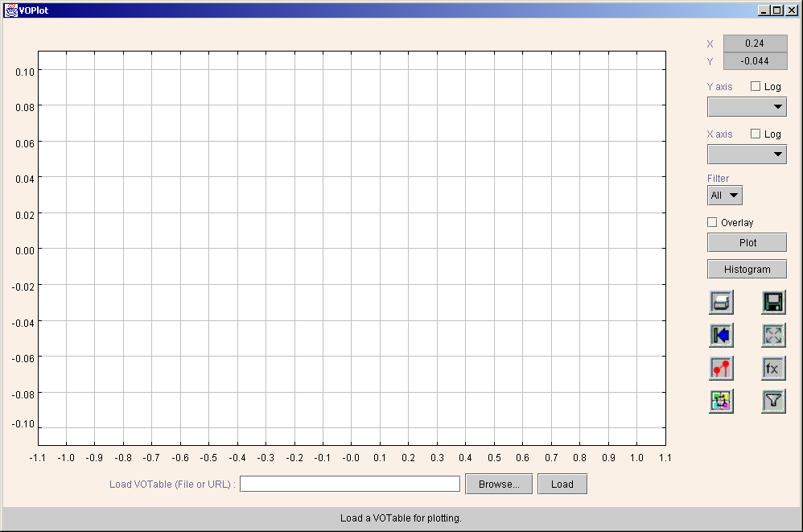Click the 0.10 Y-axis tick label

click(25, 72)
